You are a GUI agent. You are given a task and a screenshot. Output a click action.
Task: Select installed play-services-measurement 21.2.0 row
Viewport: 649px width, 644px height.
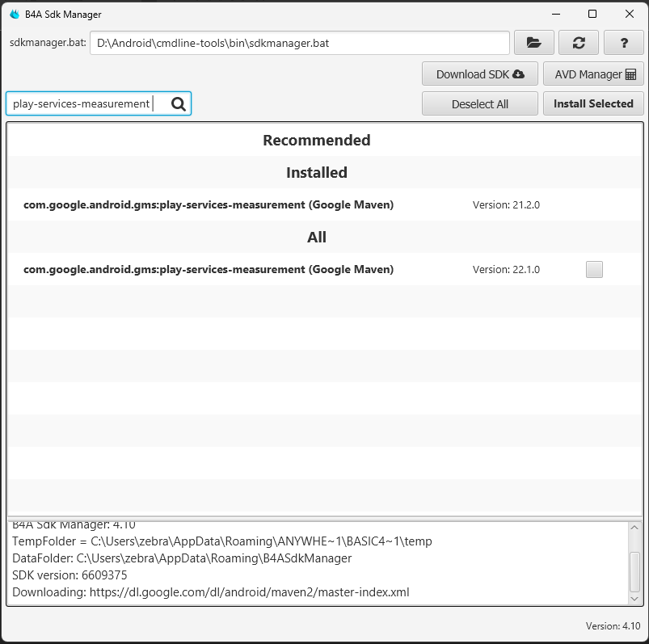[325, 204]
